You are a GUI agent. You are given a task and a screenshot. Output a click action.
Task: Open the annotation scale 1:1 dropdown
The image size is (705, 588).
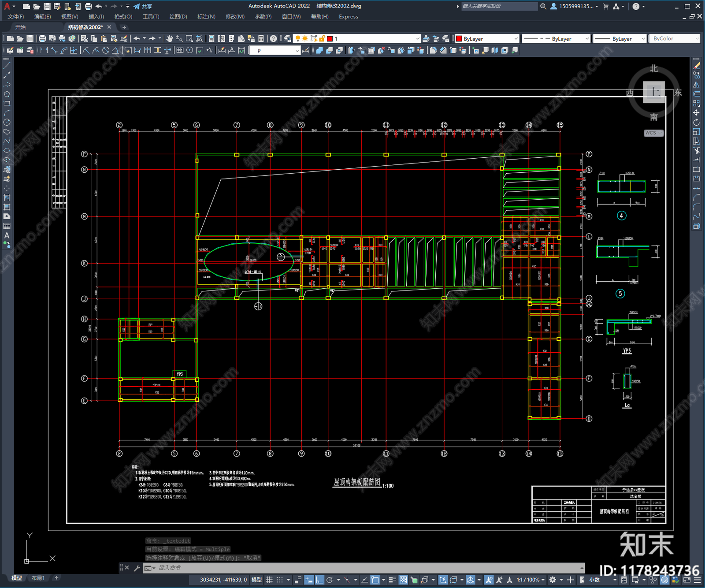tap(530, 580)
